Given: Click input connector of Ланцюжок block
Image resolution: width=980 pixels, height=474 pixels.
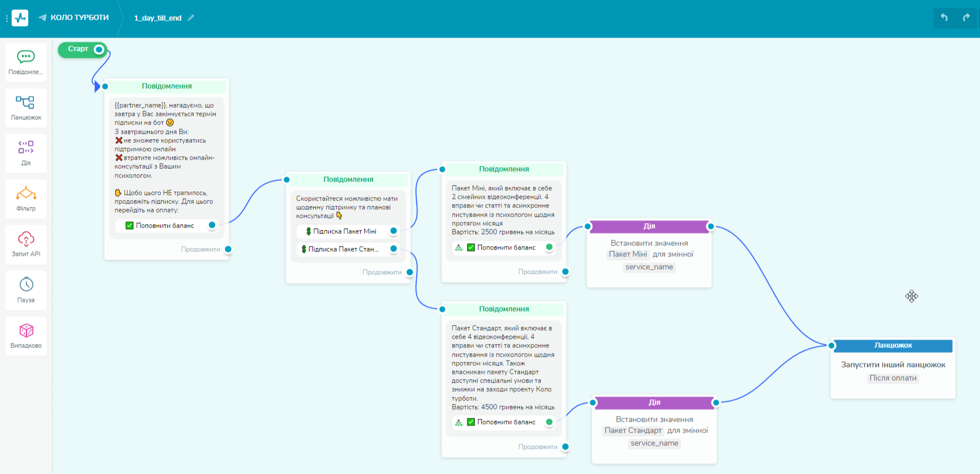Looking at the screenshot, I should [x=831, y=346].
